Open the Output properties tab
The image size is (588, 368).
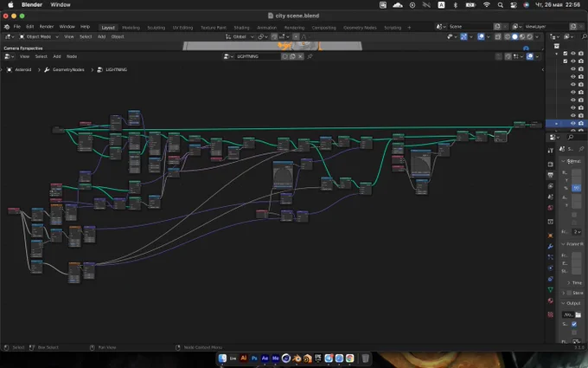[551, 176]
